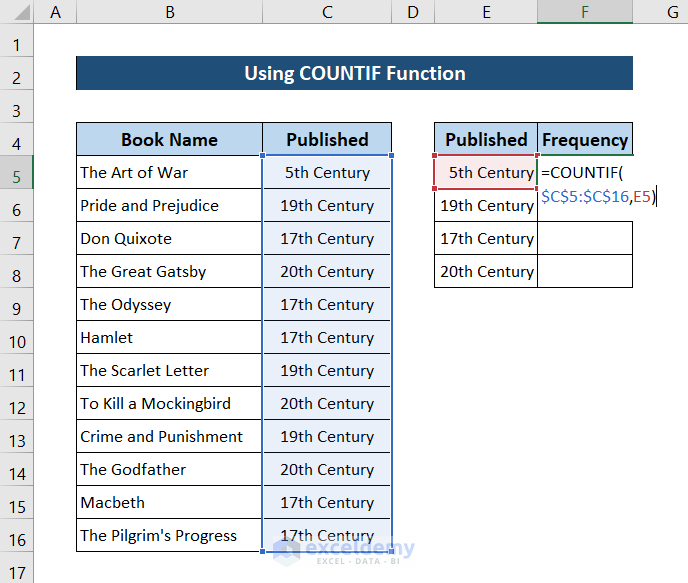Screen dimensions: 688x583
Task: Select 'Don Quixote' cell
Action: (x=170, y=238)
